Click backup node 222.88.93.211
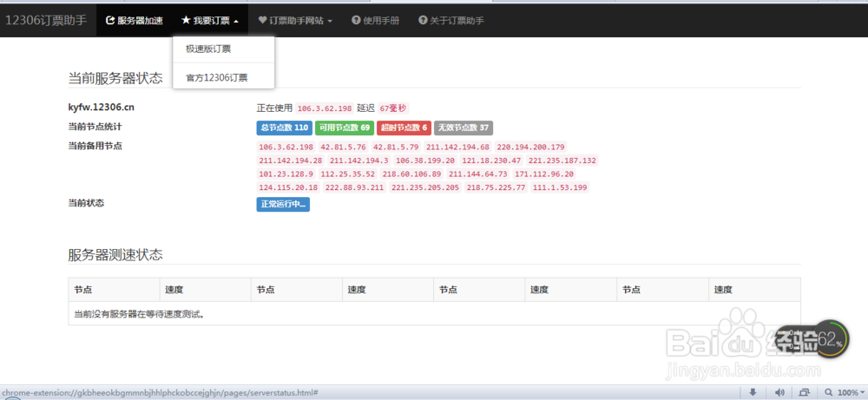Image resolution: width=868 pixels, height=400 pixels. pos(354,187)
